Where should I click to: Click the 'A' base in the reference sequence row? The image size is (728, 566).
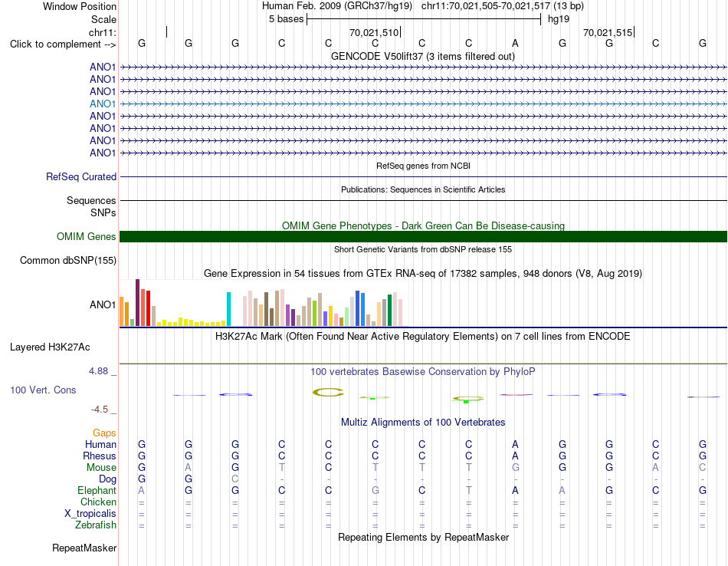515,43
